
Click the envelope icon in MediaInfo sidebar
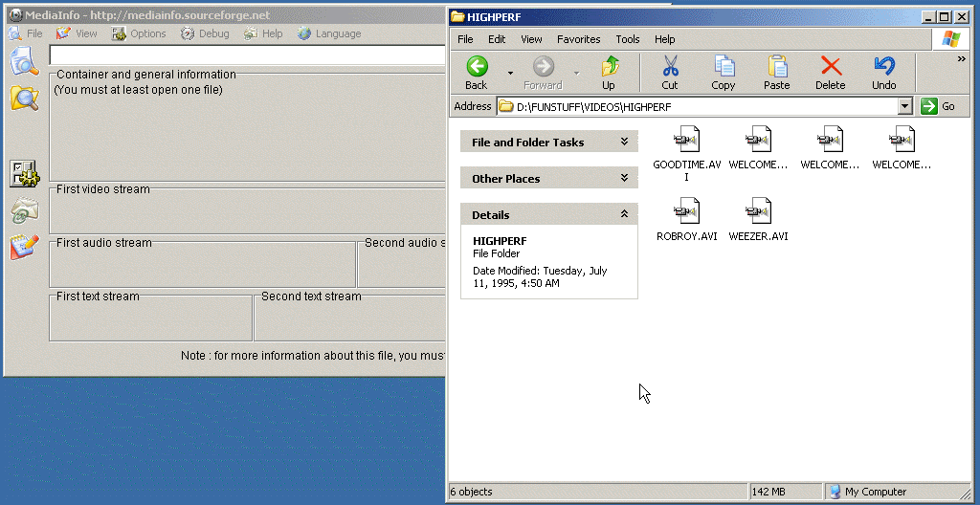(x=24, y=210)
